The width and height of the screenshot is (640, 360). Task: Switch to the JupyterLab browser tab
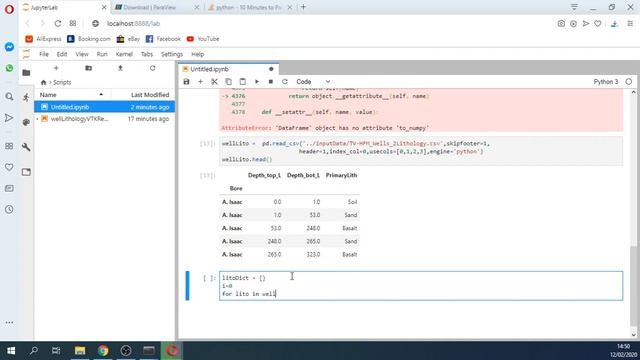tap(64, 7)
